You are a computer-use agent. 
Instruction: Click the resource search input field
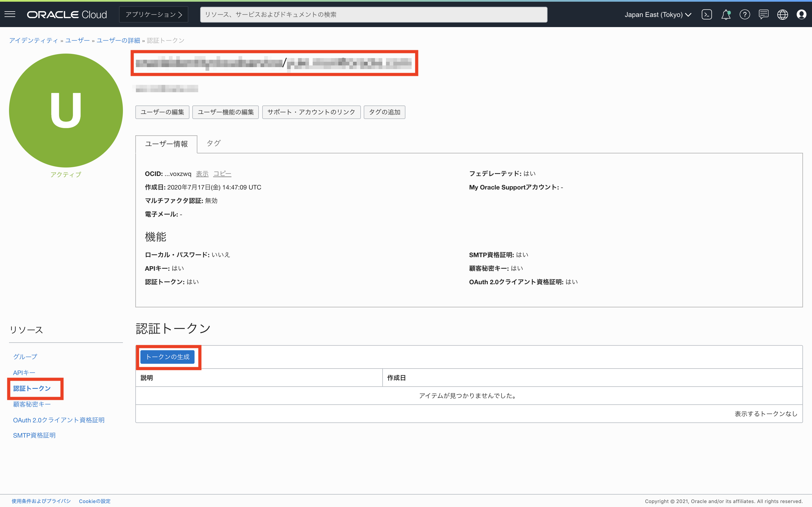pyautogui.click(x=374, y=14)
